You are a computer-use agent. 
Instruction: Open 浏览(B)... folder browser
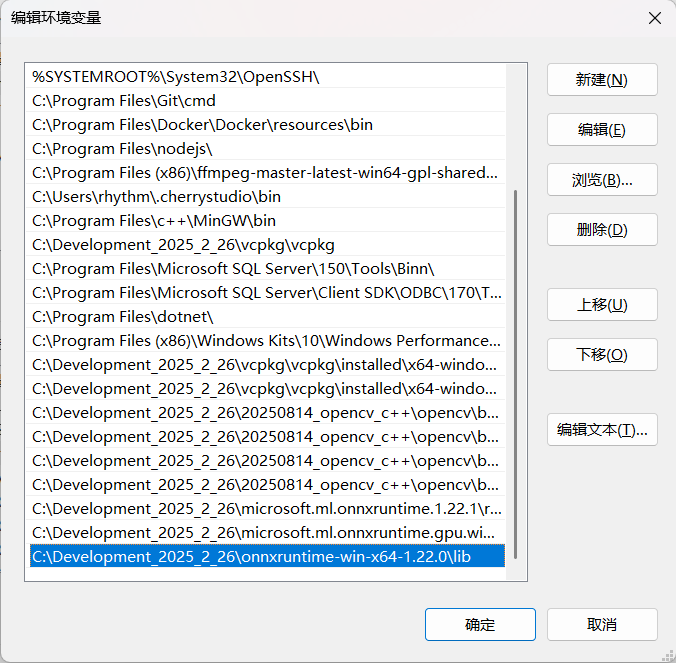pyautogui.click(x=602, y=180)
